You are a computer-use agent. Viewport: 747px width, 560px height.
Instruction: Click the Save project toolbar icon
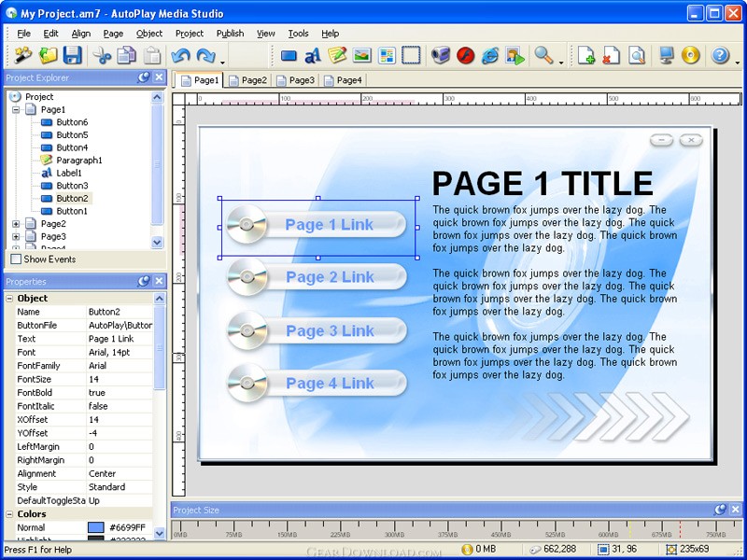(x=73, y=56)
